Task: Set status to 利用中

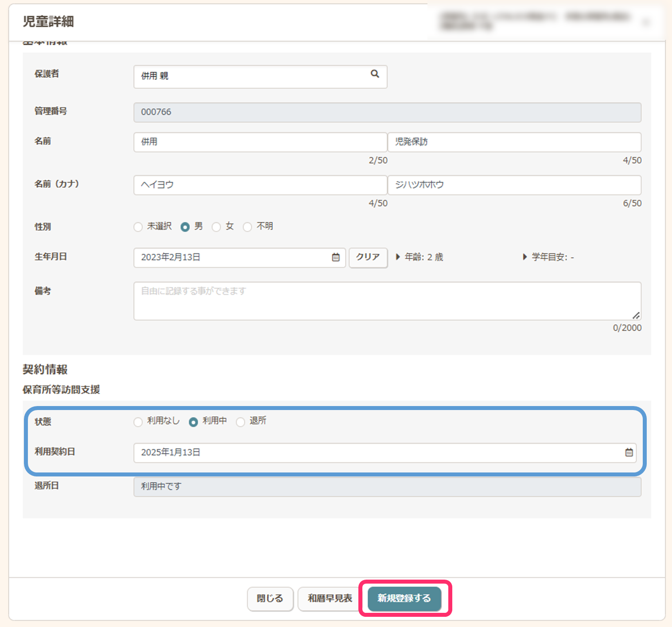Action: pos(194,422)
